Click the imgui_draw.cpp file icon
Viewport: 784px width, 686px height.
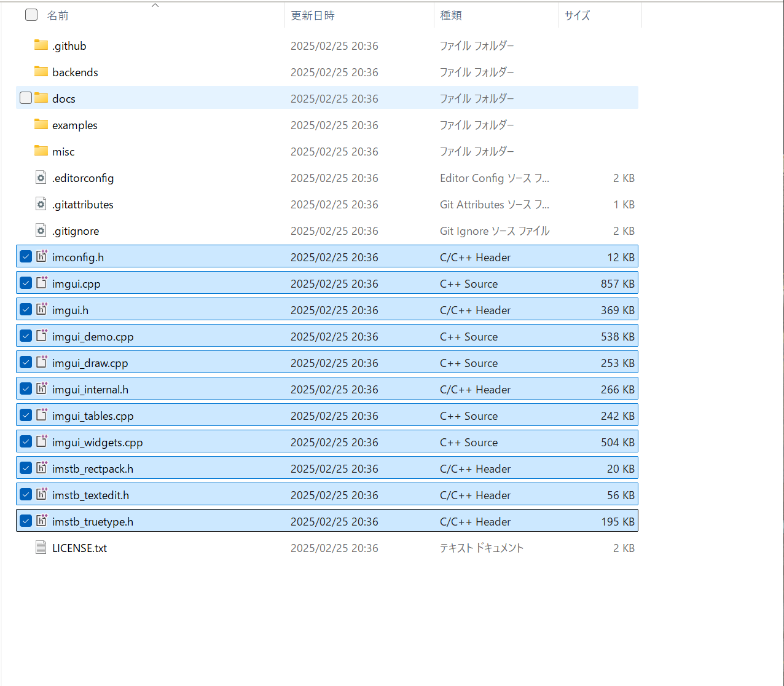click(x=42, y=362)
